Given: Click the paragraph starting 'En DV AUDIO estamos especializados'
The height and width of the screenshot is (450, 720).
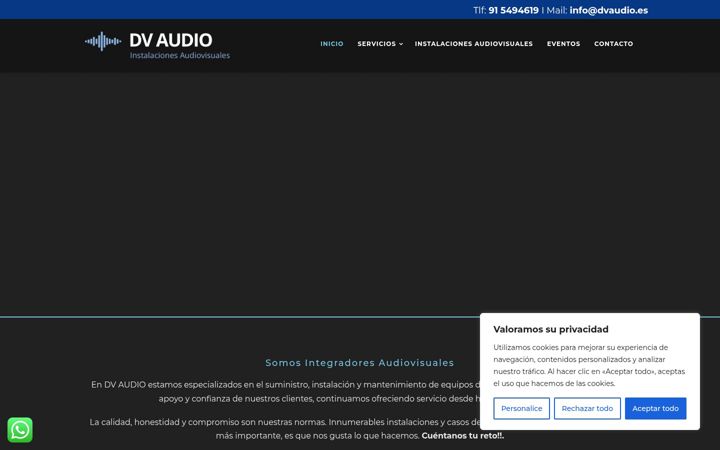Looking at the screenshot, I should 286,392.
